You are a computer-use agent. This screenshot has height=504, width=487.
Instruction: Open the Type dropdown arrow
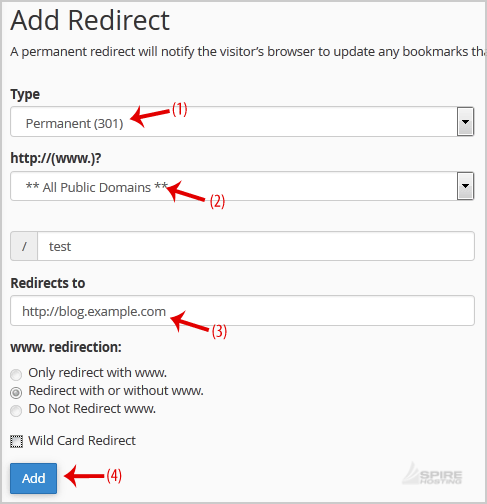pyautogui.click(x=465, y=122)
